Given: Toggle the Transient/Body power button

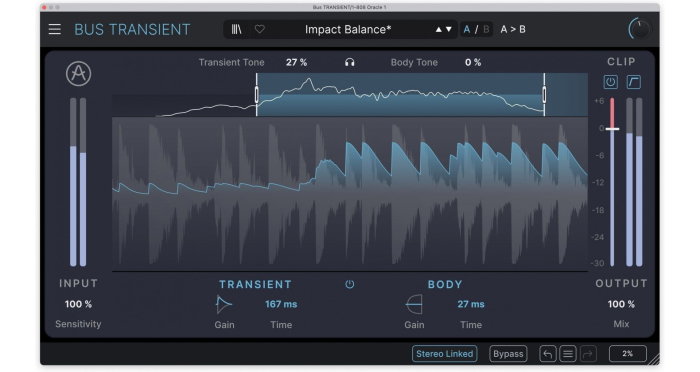Looking at the screenshot, I should (350, 284).
